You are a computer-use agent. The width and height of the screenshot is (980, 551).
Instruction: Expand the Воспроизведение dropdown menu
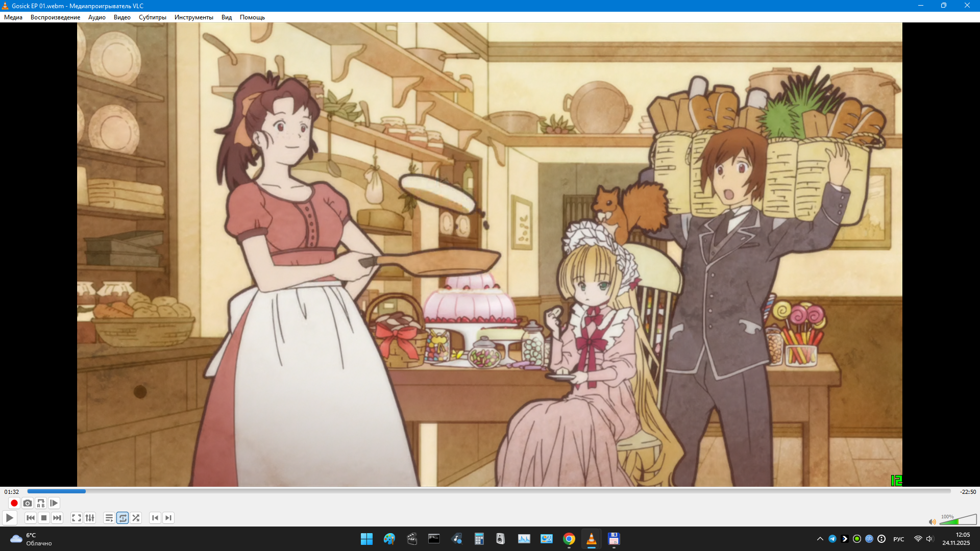pyautogui.click(x=55, y=17)
